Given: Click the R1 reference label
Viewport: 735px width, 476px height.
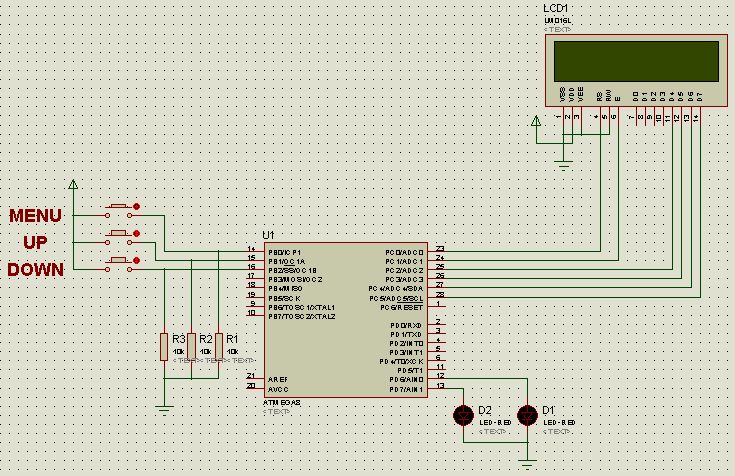Looking at the screenshot, I should [x=232, y=339].
